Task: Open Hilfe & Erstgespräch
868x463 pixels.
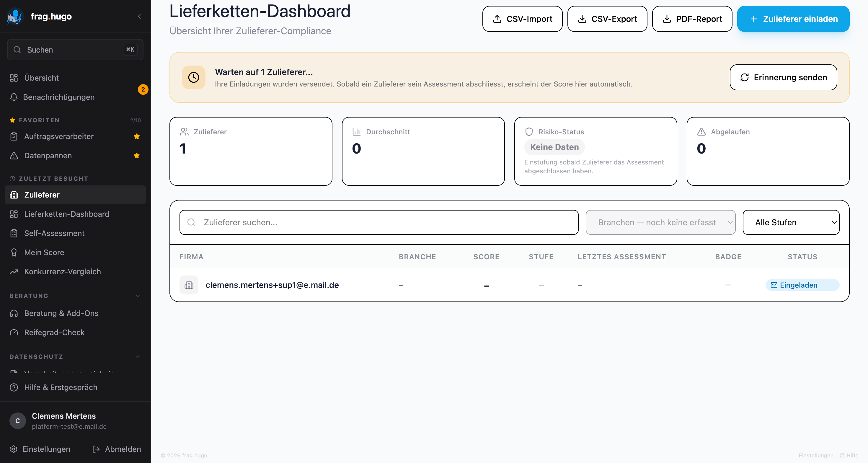Action: [x=75, y=387]
